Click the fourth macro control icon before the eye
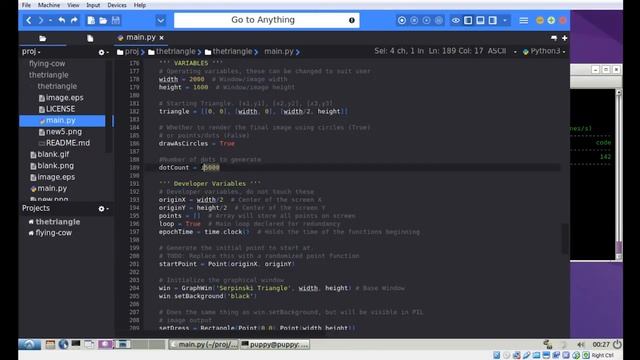640x360 pixels. tap(438, 20)
